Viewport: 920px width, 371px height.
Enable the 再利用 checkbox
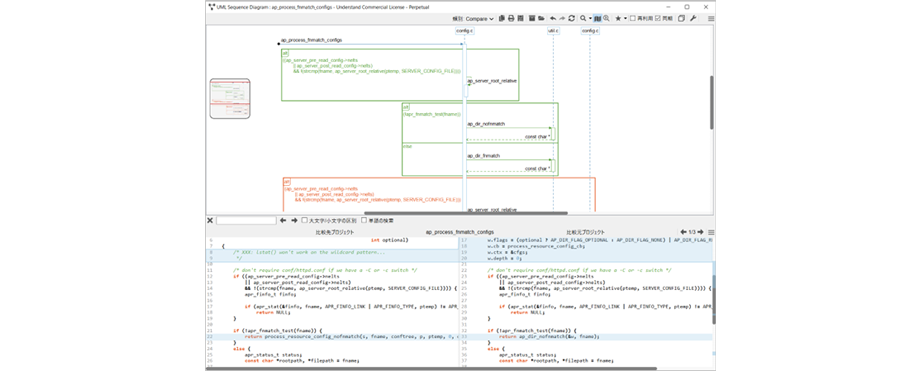[632, 19]
